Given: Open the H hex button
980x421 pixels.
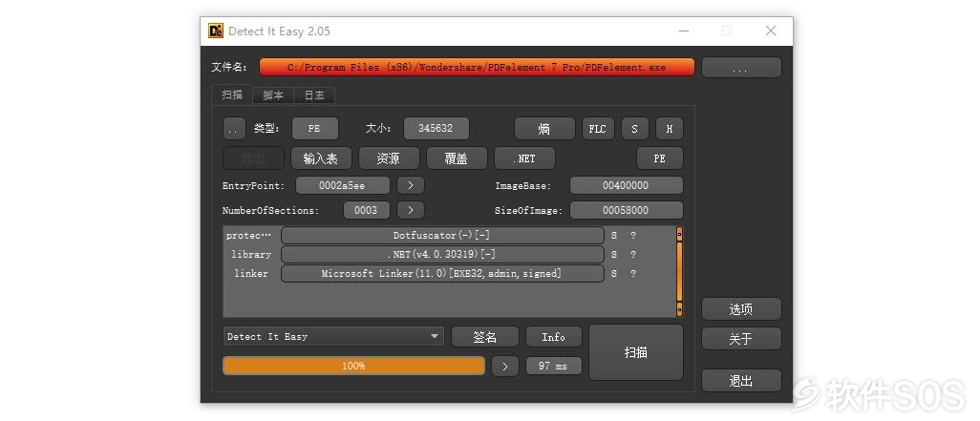Looking at the screenshot, I should coord(670,129).
